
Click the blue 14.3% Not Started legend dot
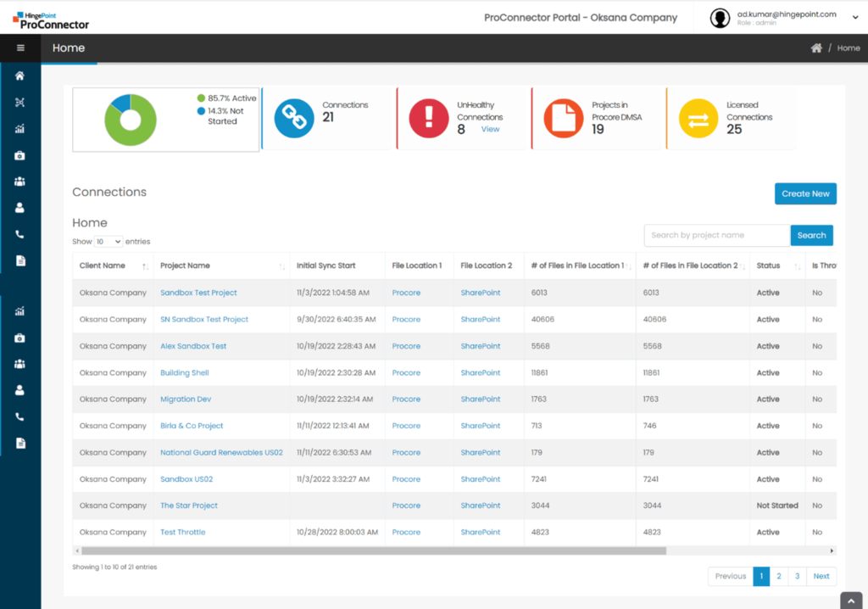(201, 111)
